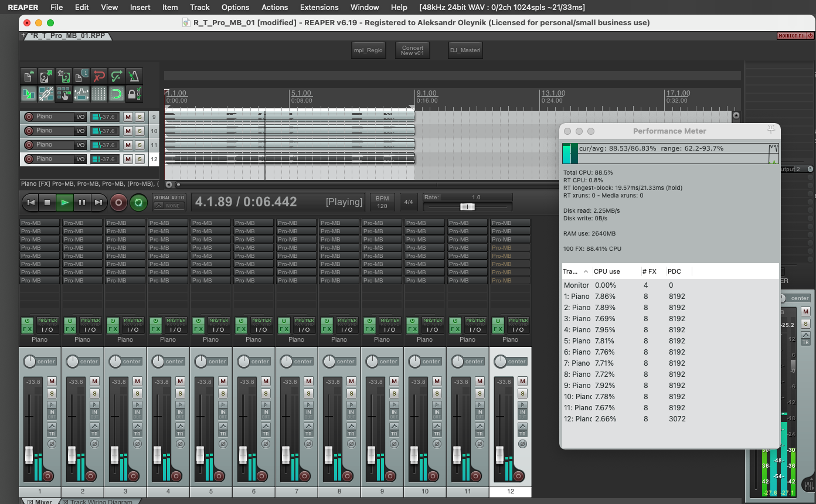This screenshot has height=504, width=816.
Task: Open the Track menu
Action: [200, 7]
